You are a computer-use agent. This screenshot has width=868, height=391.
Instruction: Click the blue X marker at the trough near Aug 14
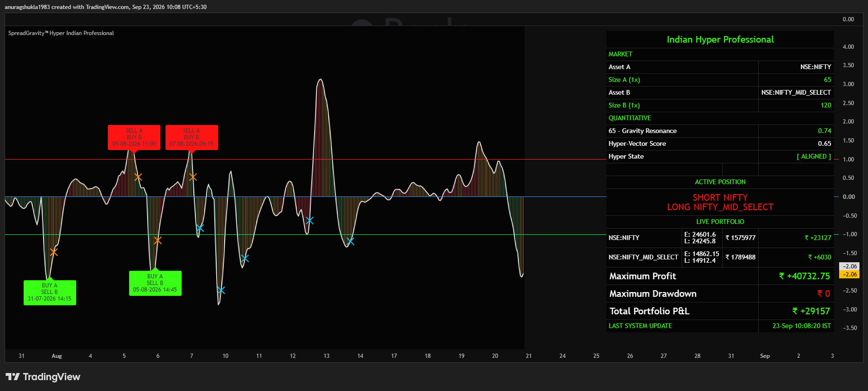tap(350, 241)
